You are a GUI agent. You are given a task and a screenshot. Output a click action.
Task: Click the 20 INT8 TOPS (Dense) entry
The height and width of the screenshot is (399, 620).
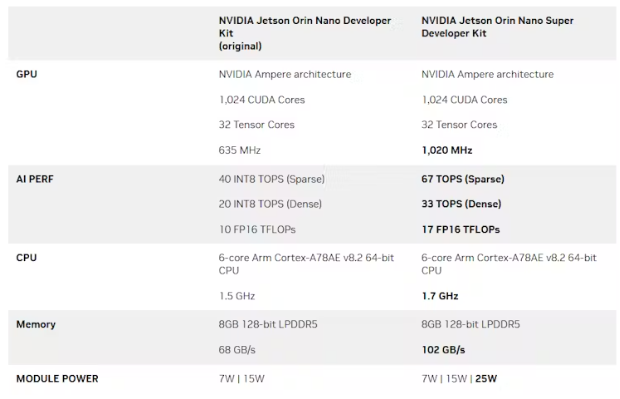point(270,204)
